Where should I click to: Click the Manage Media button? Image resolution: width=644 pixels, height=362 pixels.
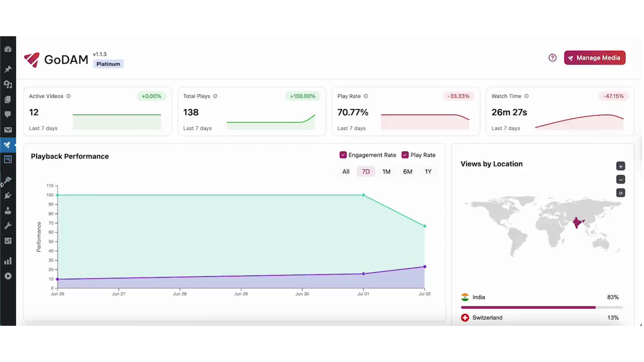click(x=594, y=58)
